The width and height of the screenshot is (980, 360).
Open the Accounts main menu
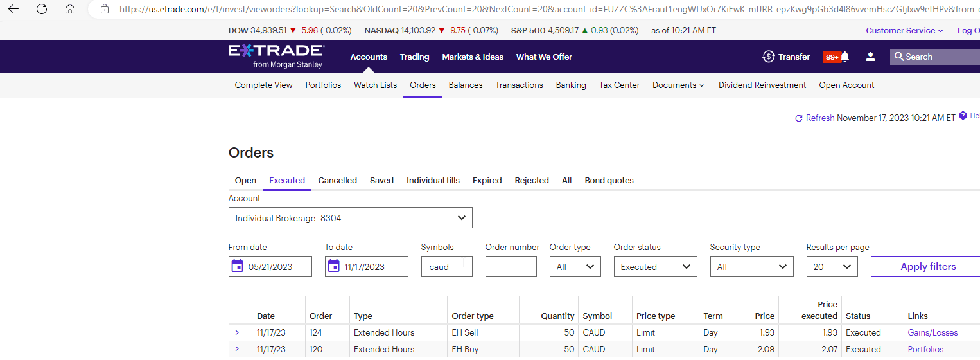click(369, 57)
